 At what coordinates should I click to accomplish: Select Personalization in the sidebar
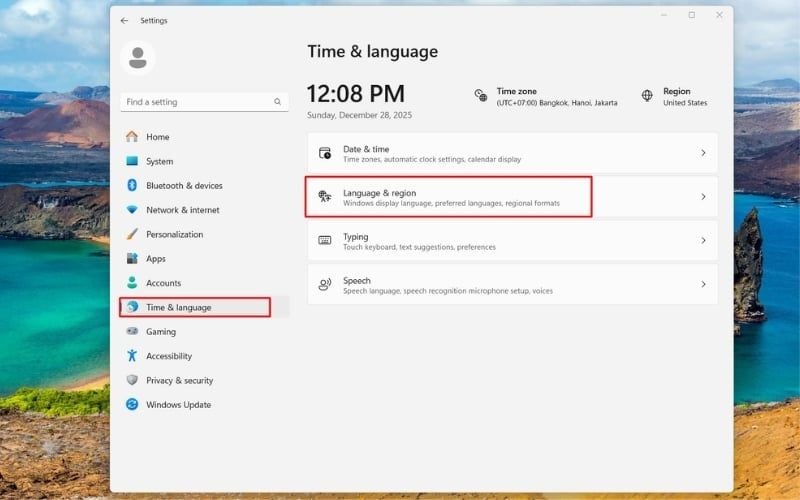tap(174, 234)
